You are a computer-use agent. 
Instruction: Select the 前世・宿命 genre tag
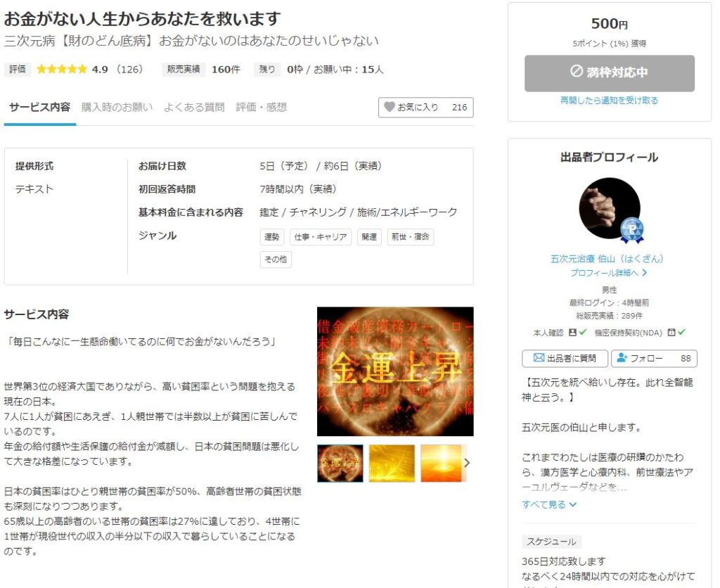411,237
